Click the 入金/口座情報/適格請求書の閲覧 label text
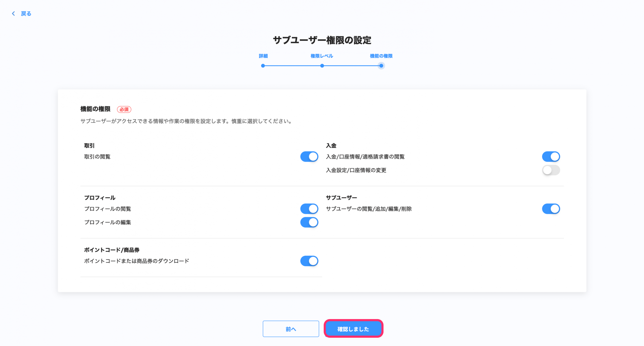Image resolution: width=644 pixels, height=346 pixels. coord(365,157)
